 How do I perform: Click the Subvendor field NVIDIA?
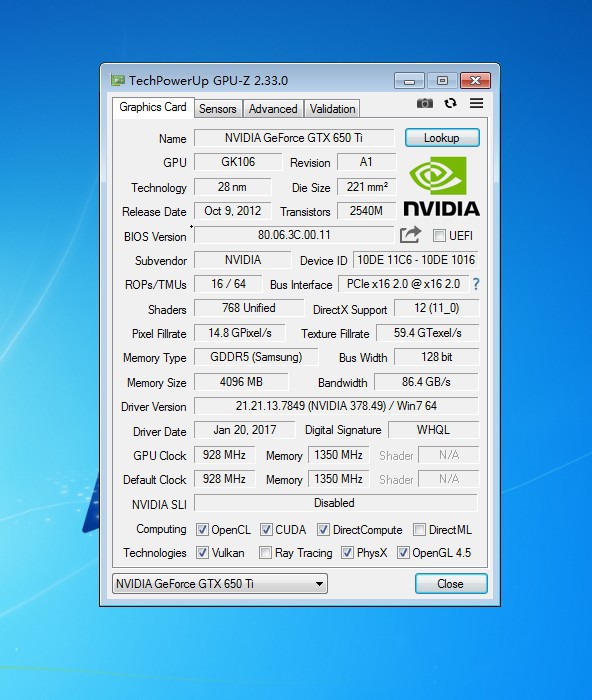click(x=242, y=260)
